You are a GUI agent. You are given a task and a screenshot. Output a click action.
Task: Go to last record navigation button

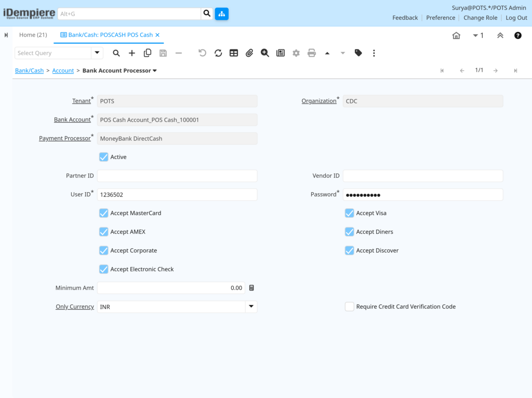tap(515, 71)
